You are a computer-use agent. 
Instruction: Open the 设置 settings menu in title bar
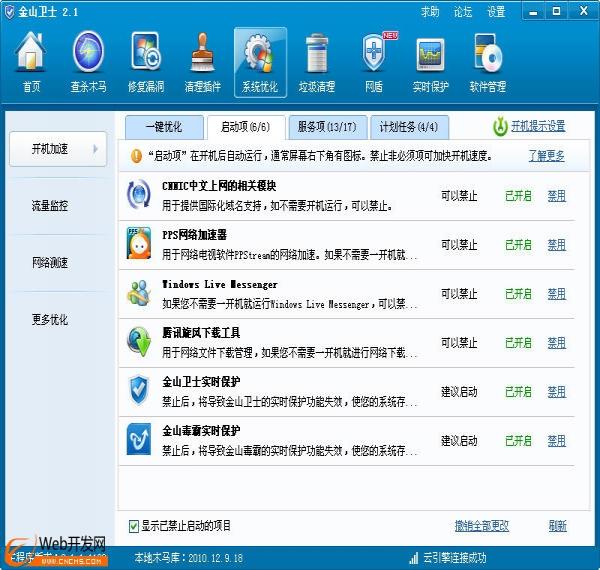(496, 12)
